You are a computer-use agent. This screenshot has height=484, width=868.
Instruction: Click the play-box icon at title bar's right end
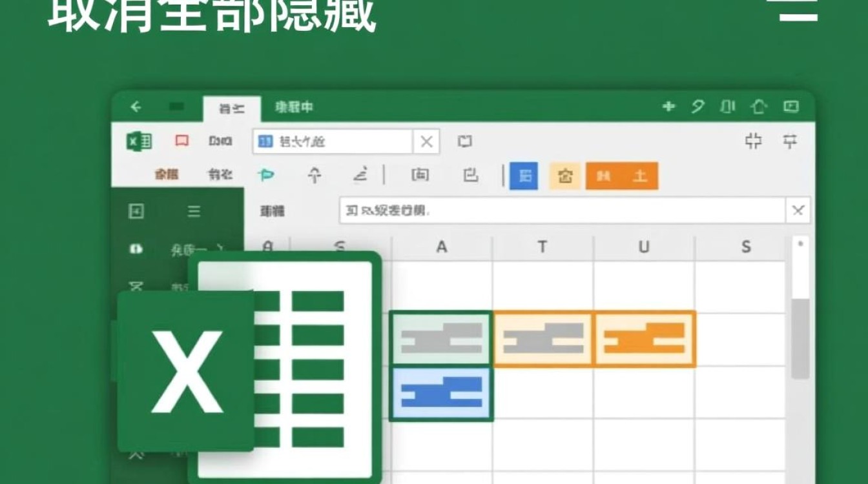[x=791, y=106]
